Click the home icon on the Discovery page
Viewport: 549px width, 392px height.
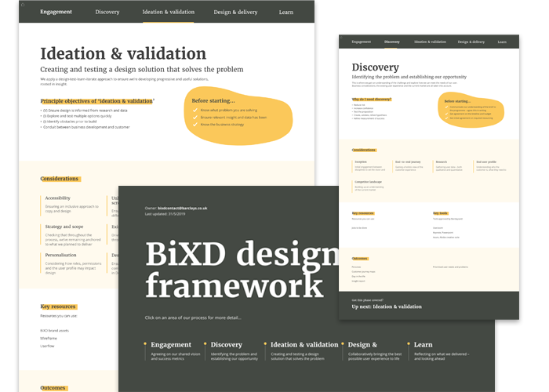click(x=341, y=37)
